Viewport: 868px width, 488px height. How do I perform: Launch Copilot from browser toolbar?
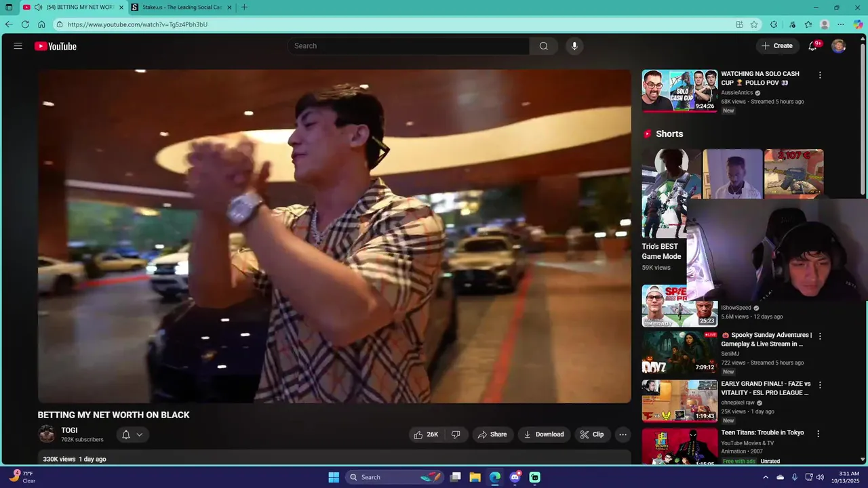point(858,24)
